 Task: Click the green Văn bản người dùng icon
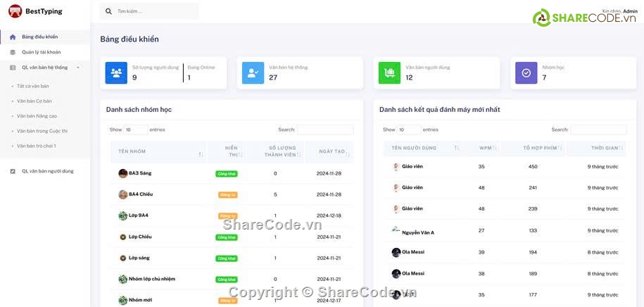(389, 73)
